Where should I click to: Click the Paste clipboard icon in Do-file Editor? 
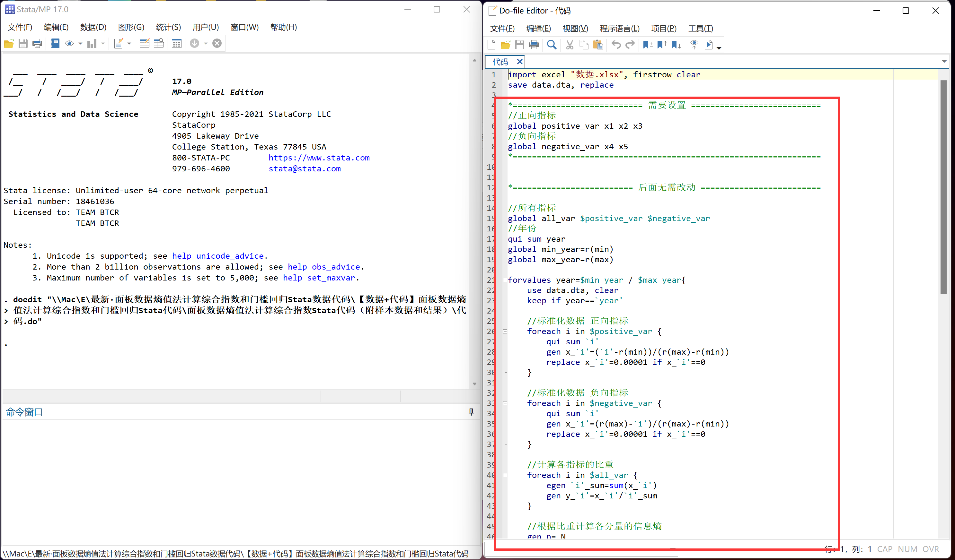click(598, 45)
